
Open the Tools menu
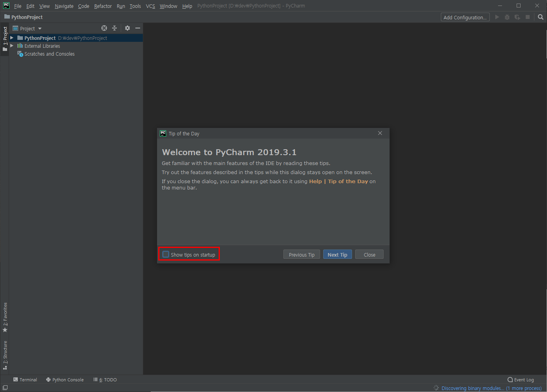click(x=135, y=6)
